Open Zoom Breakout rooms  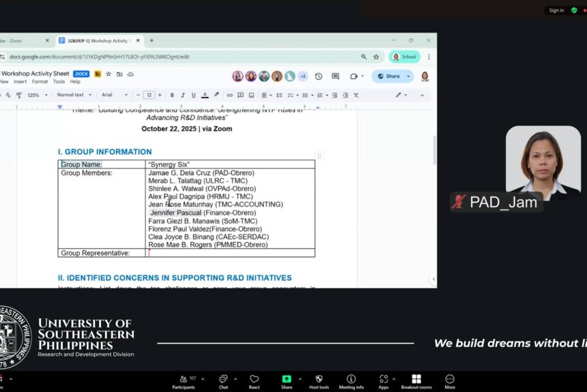point(416,382)
